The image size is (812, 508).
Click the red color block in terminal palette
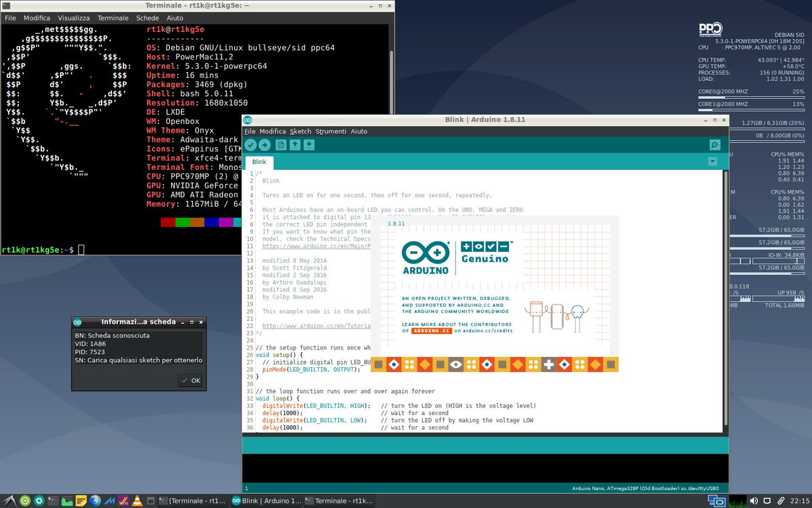pos(168,222)
